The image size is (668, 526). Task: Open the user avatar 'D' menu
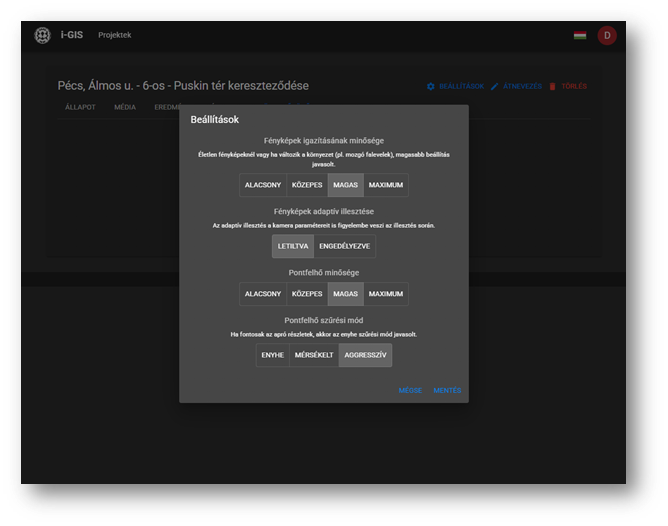point(606,36)
